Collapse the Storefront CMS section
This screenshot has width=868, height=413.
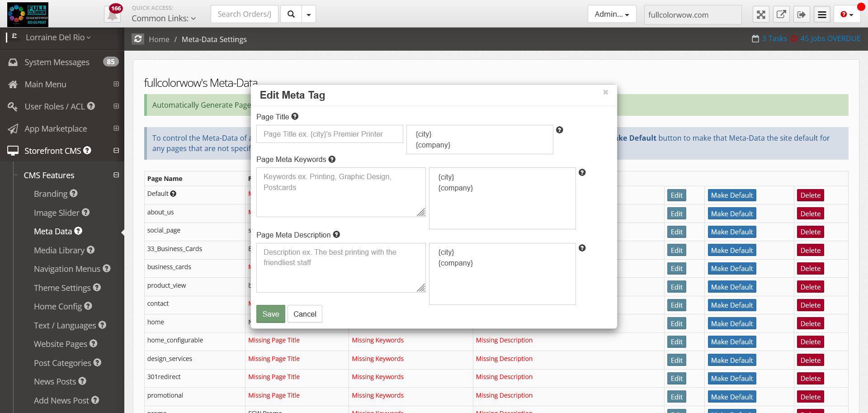pos(116,151)
